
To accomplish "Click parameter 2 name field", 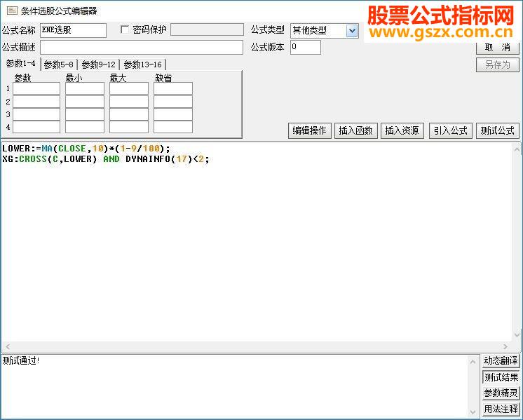I will tap(36, 102).
